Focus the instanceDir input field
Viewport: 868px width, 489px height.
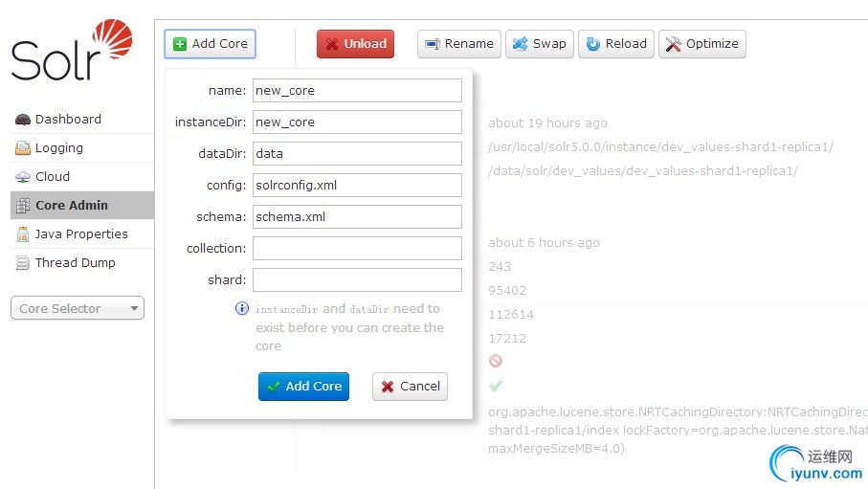(357, 122)
